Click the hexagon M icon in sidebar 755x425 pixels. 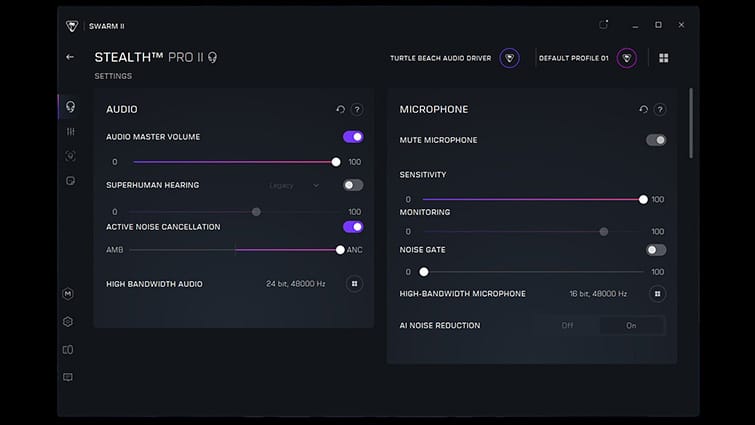[68, 294]
